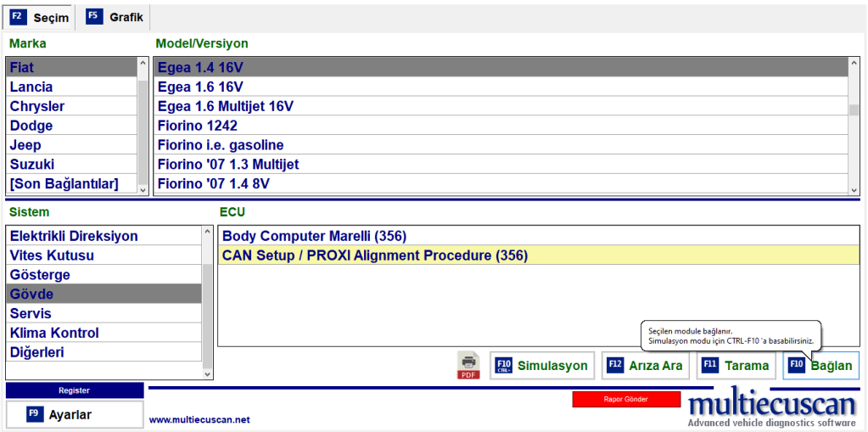Click the Register button
This screenshot has height=432, width=868.
pos(75,390)
